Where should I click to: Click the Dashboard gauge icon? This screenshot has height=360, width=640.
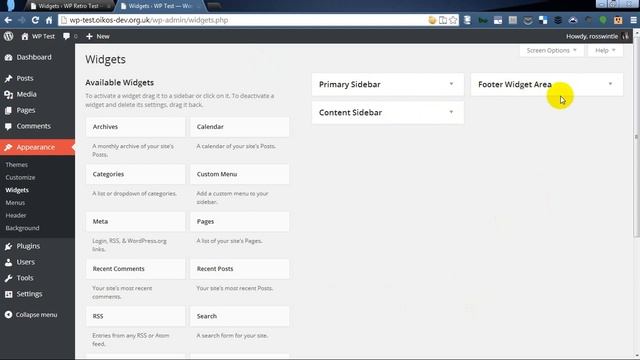[x=9, y=58]
